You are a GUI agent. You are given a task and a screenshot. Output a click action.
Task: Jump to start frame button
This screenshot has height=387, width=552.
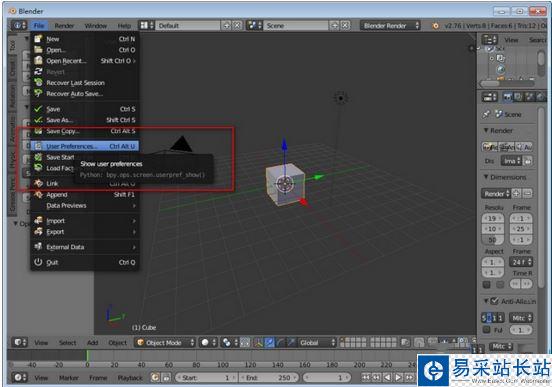click(x=366, y=377)
